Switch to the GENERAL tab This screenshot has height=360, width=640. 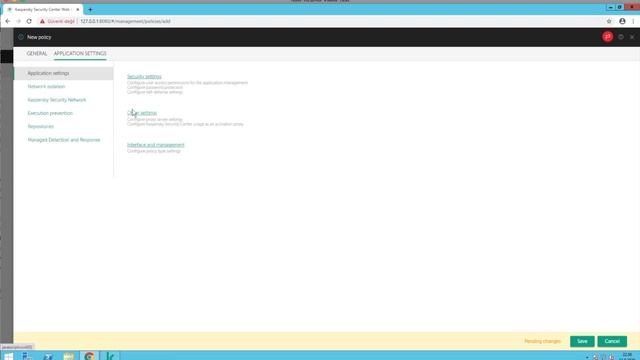click(37, 53)
